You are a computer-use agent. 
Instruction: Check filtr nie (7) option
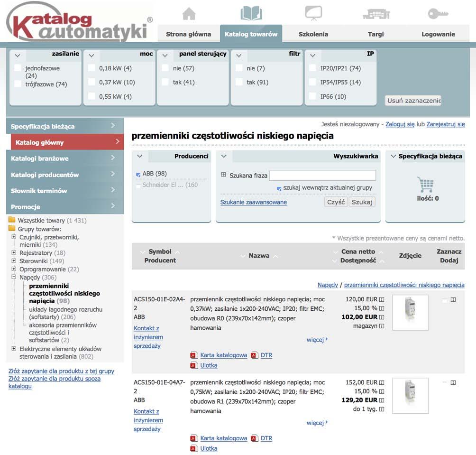pyautogui.click(x=239, y=68)
